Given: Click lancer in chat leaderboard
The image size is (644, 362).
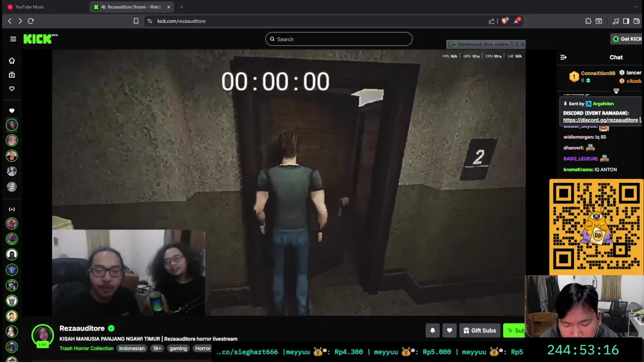Looking at the screenshot, I should coord(634,73).
